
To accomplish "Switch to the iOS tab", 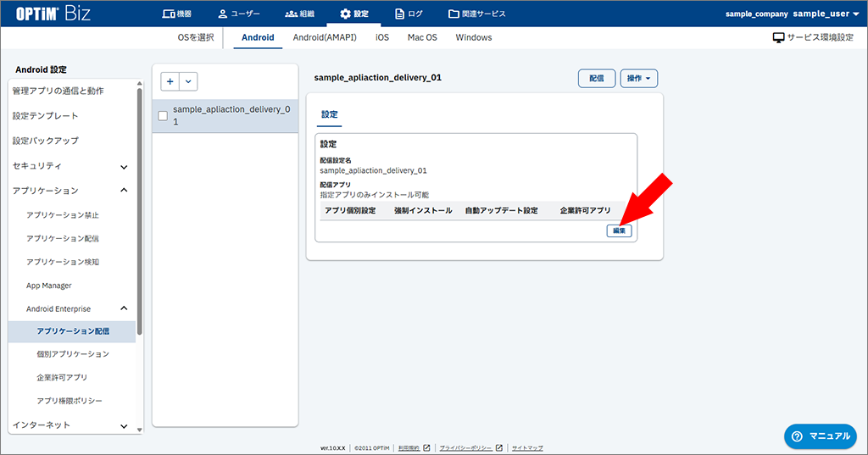I will pyautogui.click(x=382, y=37).
